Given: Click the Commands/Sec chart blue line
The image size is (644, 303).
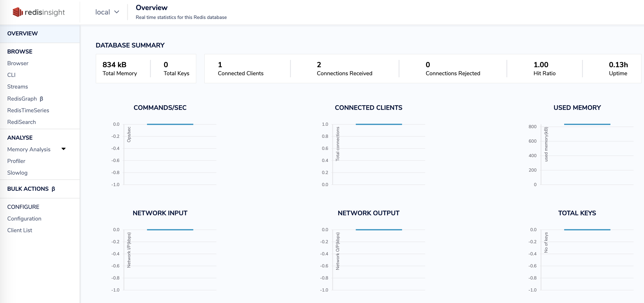Looking at the screenshot, I should pos(170,124).
